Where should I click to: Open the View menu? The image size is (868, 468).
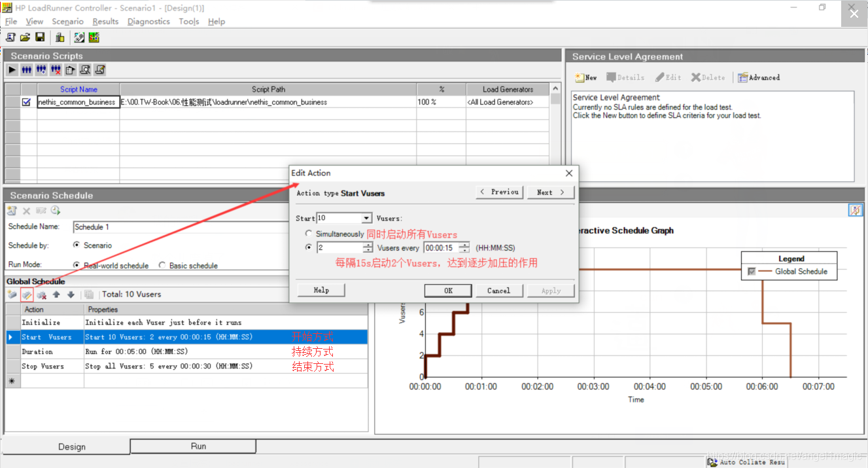(x=35, y=22)
